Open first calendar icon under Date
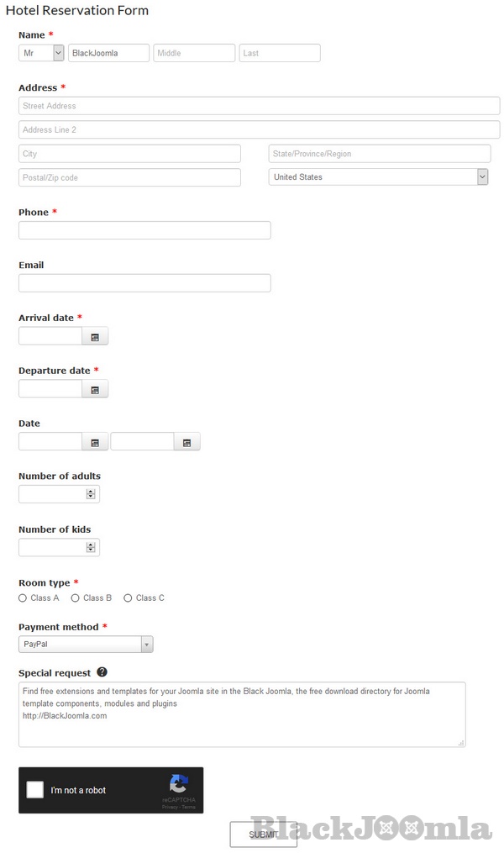The width and height of the screenshot is (504, 853). click(x=95, y=442)
